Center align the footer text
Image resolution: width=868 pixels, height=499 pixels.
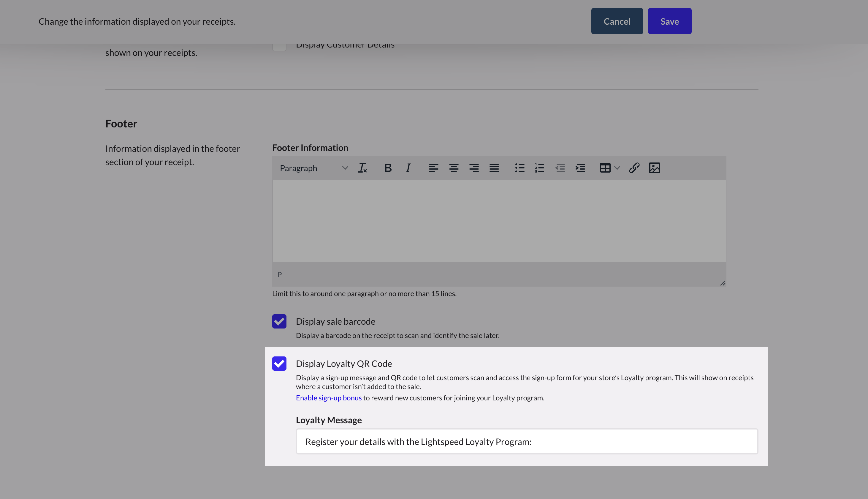click(453, 168)
